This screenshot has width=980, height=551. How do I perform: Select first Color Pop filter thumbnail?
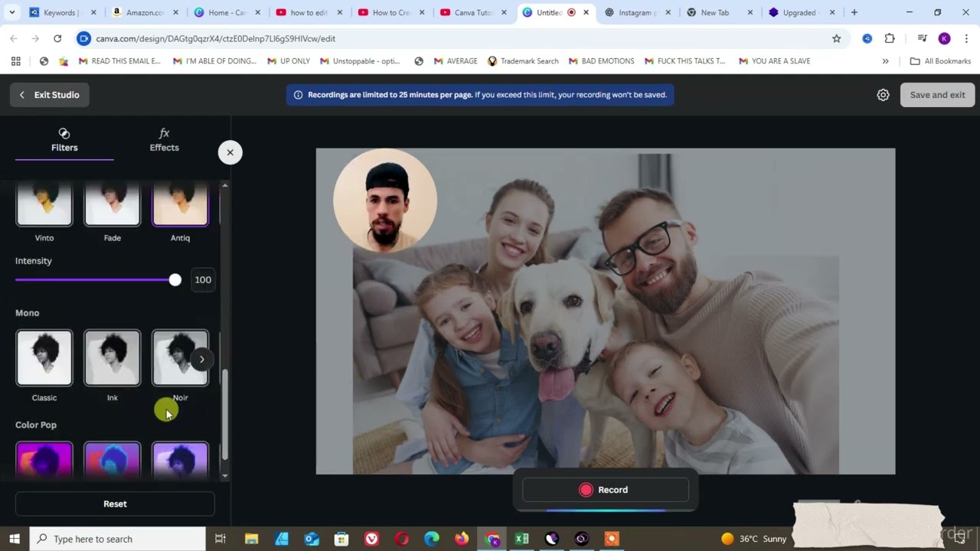(44, 460)
